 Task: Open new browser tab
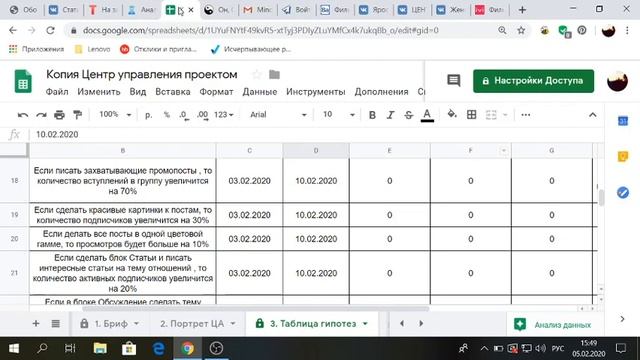522,10
